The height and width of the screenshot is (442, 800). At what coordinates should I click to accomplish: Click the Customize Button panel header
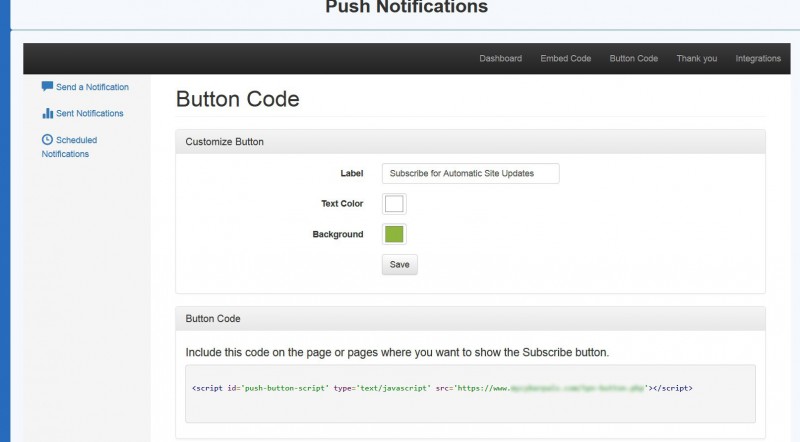coord(470,142)
